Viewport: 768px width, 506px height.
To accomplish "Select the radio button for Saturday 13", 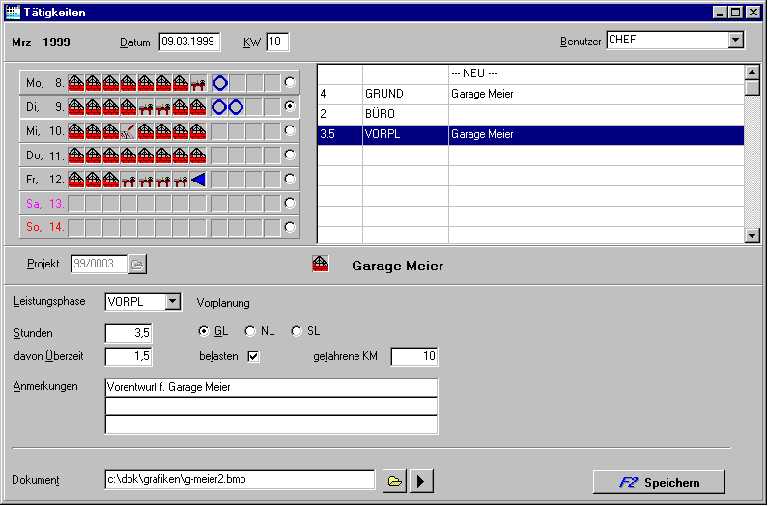I will click(x=290, y=203).
